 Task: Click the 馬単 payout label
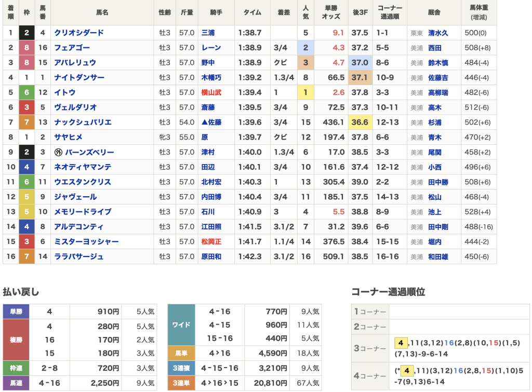pyautogui.click(x=181, y=354)
